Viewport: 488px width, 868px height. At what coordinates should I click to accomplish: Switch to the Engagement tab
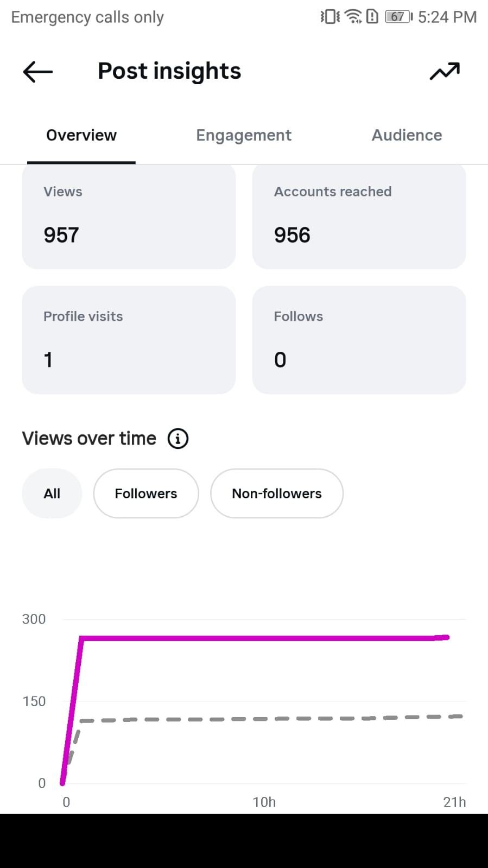(x=244, y=135)
